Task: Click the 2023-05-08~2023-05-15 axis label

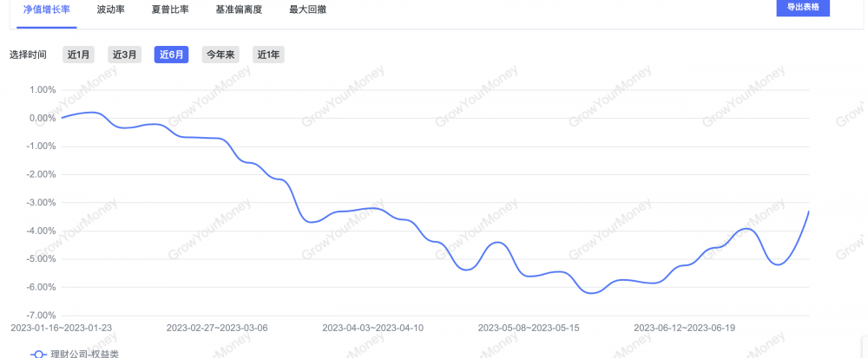Action: tap(529, 328)
